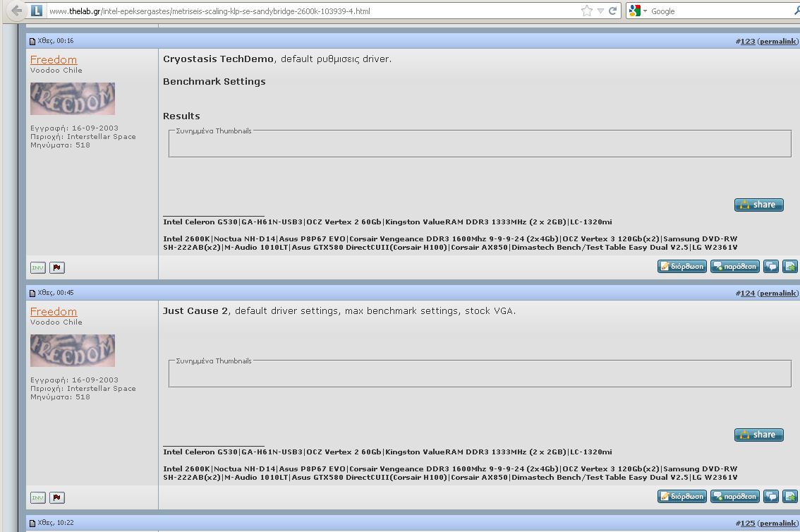Open Freedom username in post #124
Image resolution: width=800 pixels, height=532 pixels.
[x=54, y=312]
